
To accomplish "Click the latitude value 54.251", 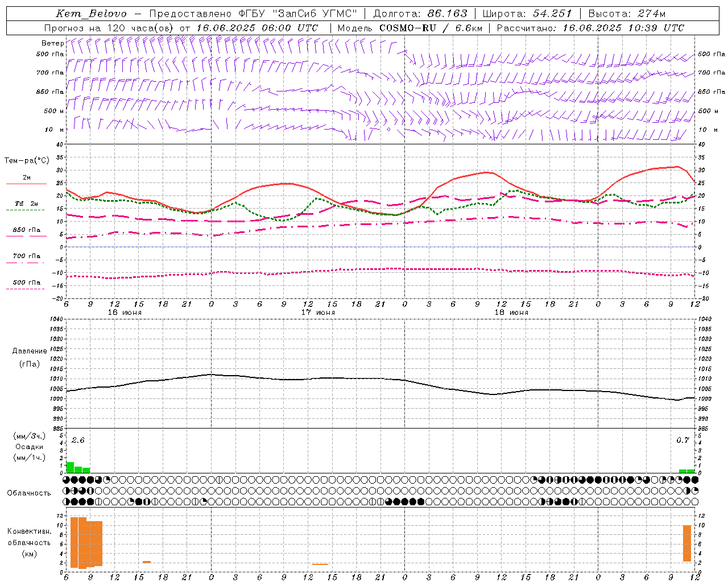I will [x=552, y=14].
